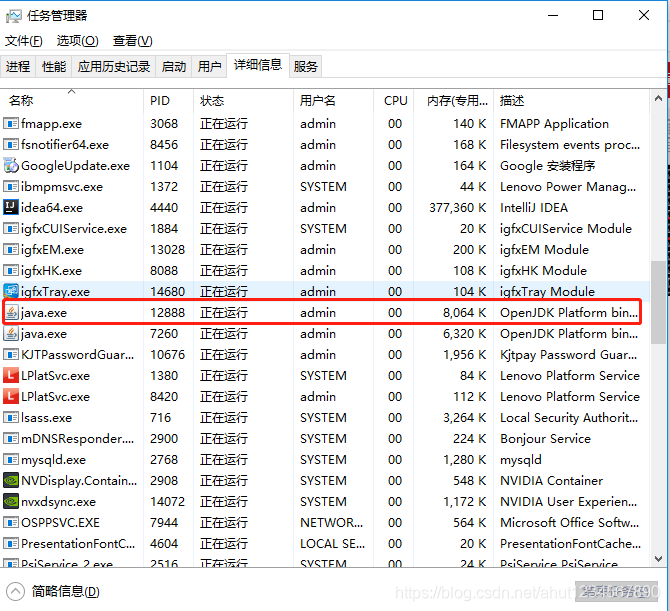Click the mDNSResponder process icon
The width and height of the screenshot is (670, 611).
point(11,438)
